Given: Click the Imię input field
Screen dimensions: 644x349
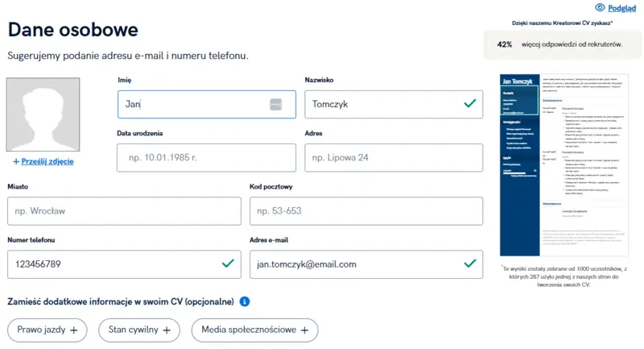Looking at the screenshot, I should (193, 105).
